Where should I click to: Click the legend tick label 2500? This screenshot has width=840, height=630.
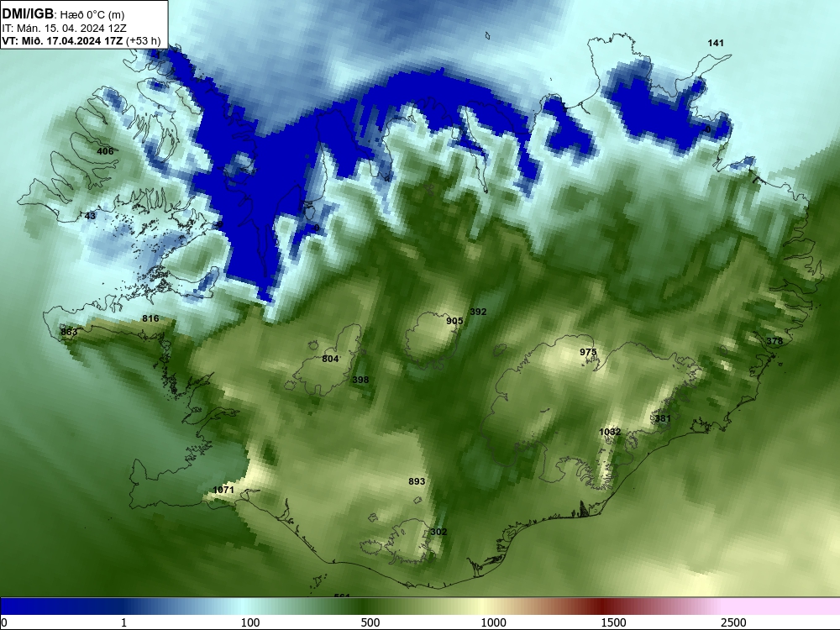click(733, 622)
